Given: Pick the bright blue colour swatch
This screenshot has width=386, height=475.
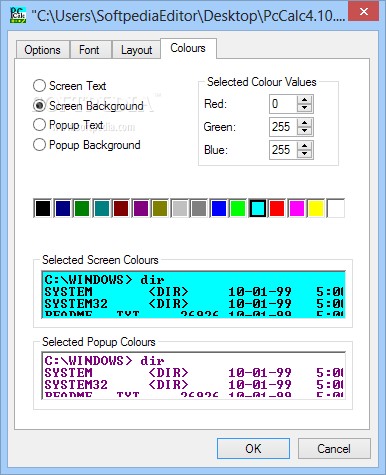Looking at the screenshot, I should [219, 208].
